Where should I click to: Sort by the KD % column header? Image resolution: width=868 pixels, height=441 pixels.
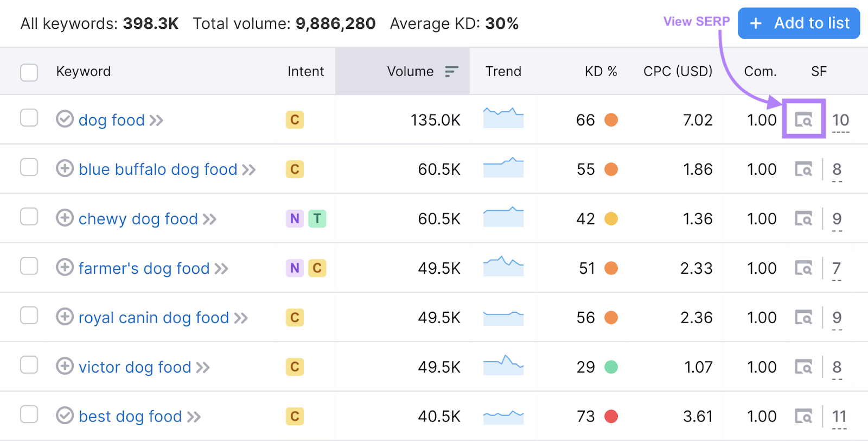pos(601,72)
